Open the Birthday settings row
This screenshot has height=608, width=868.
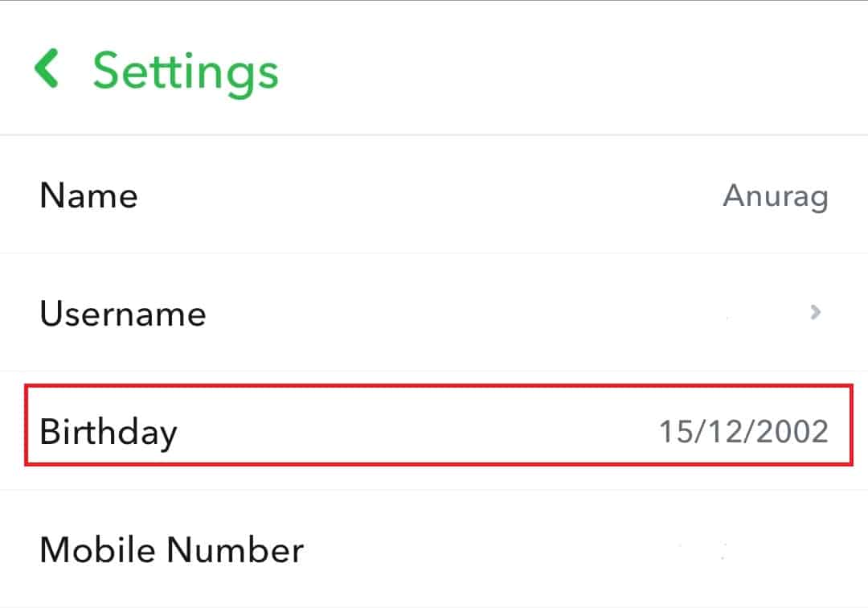434,431
